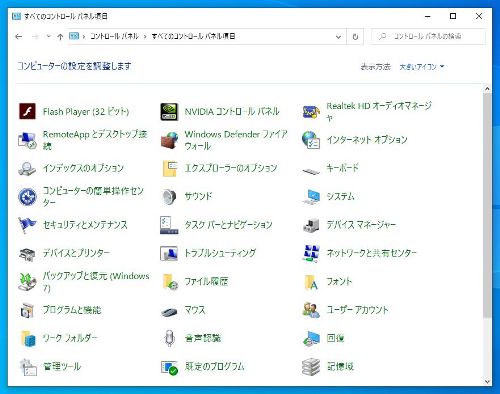Click the Forward navigation arrow
This screenshot has height=394, width=500.
point(35,36)
